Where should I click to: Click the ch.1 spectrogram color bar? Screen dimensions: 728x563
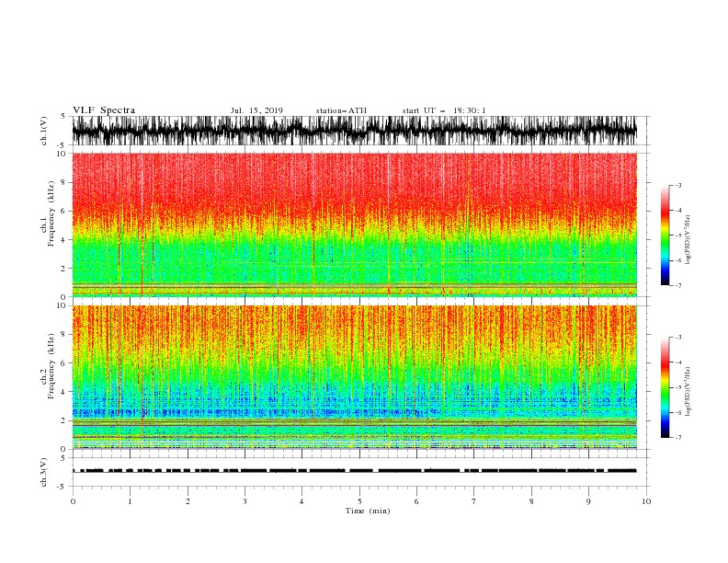pyautogui.click(x=665, y=236)
